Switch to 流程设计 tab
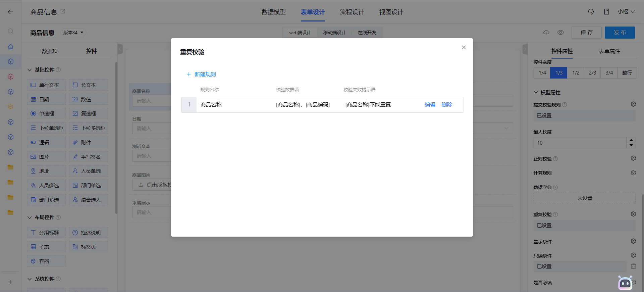 pos(352,12)
